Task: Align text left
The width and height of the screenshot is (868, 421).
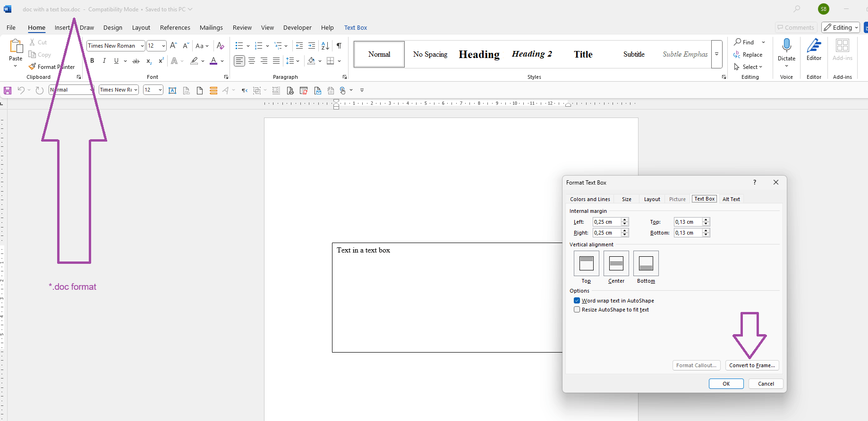Action: [239, 61]
